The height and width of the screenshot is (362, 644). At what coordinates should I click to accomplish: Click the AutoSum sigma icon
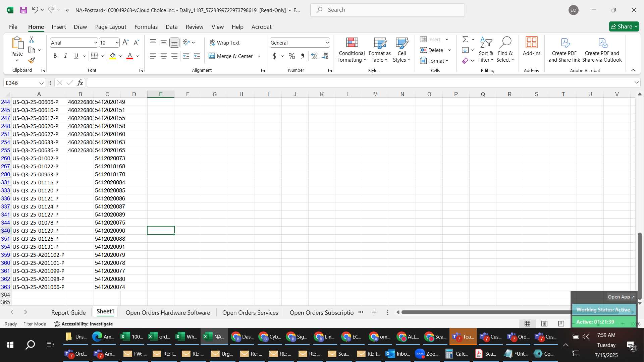click(x=465, y=40)
